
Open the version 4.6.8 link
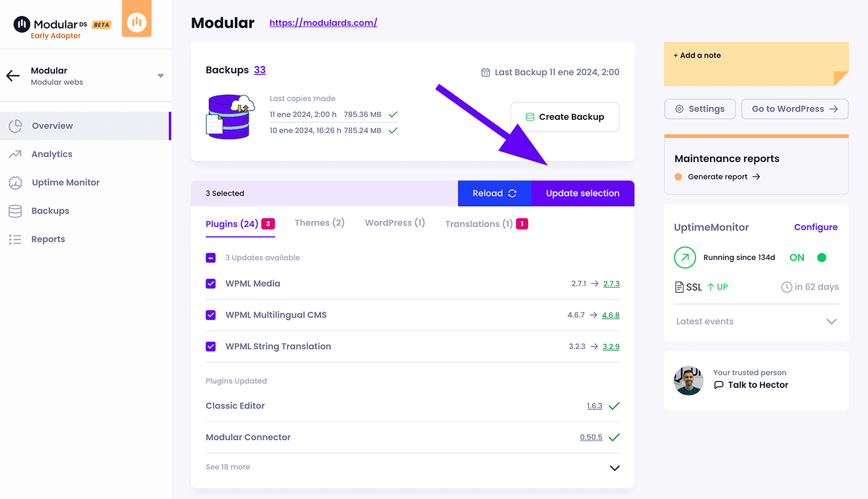click(610, 315)
